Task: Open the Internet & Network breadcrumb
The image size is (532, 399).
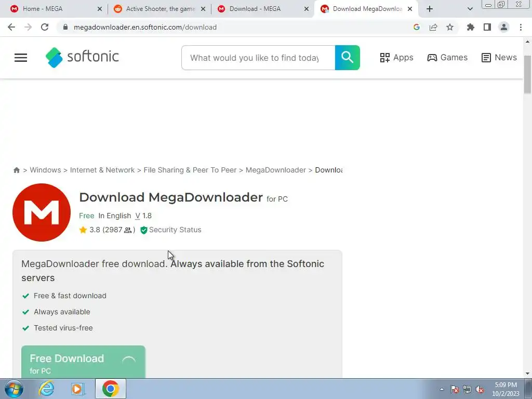Action: click(102, 170)
